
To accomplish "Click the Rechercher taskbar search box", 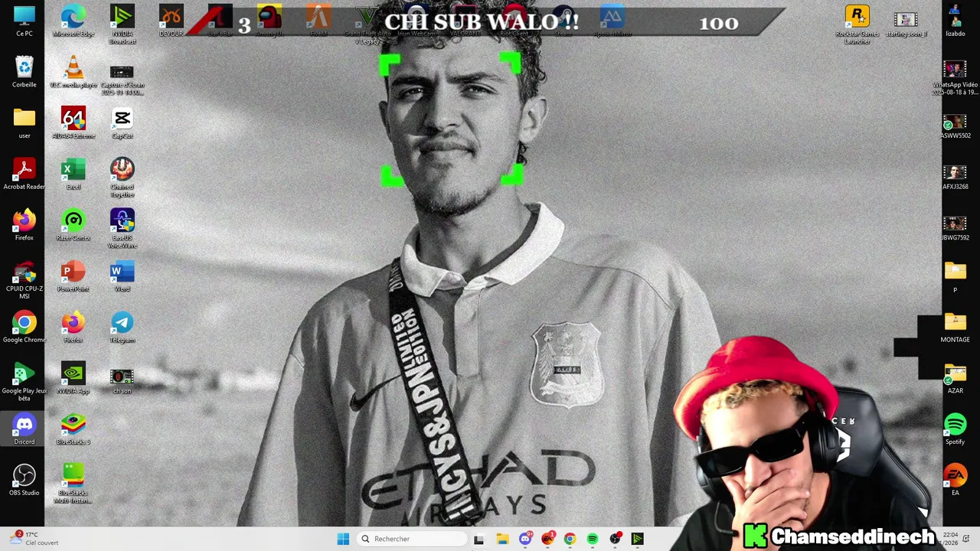I will click(412, 539).
